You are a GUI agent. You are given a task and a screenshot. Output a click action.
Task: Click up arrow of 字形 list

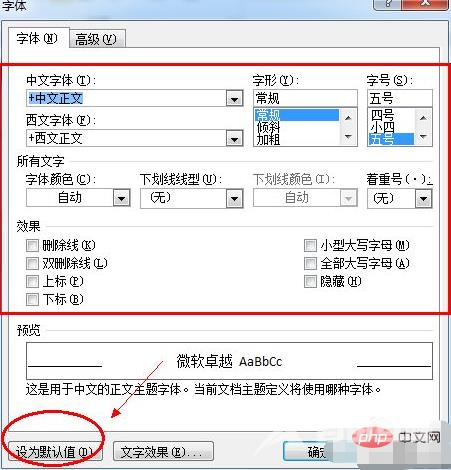coord(348,118)
